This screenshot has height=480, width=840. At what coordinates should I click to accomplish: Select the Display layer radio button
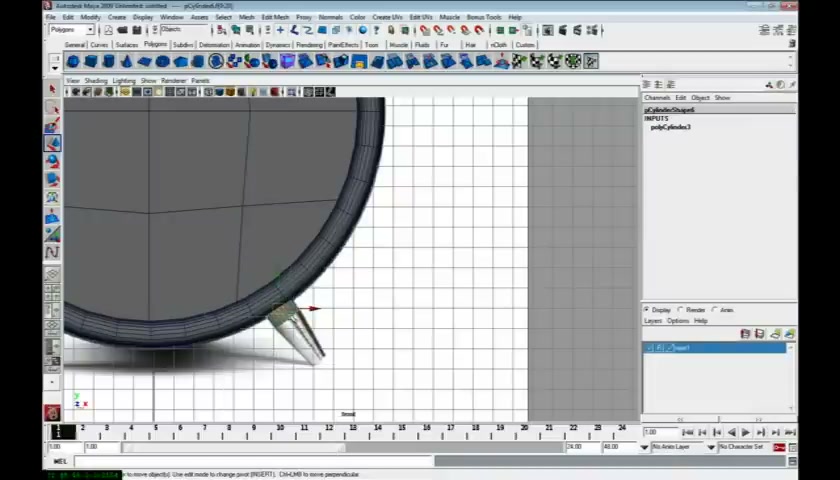pyautogui.click(x=647, y=310)
